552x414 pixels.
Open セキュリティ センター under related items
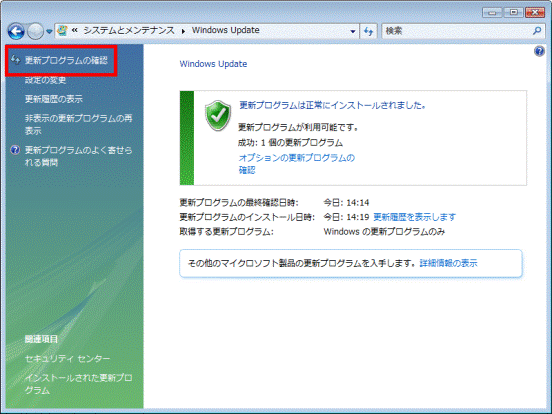coord(67,359)
